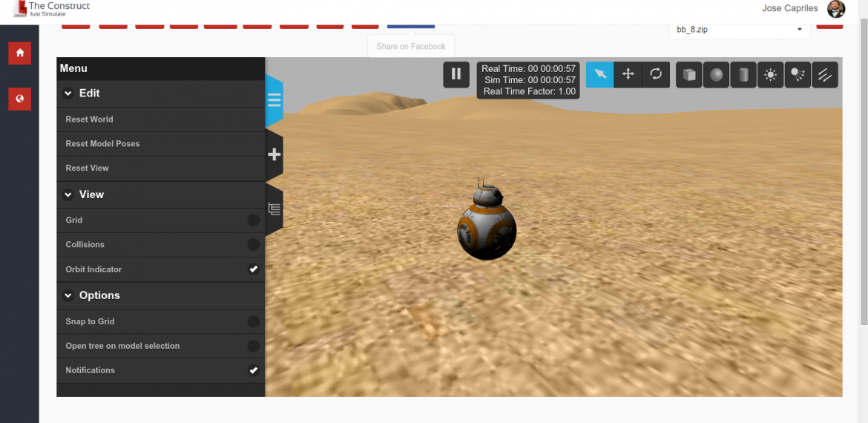
Task: Choose Reset View option
Action: click(160, 168)
